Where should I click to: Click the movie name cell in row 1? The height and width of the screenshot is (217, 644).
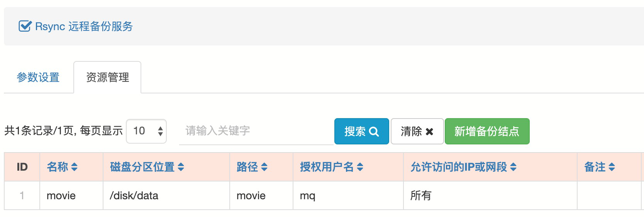point(61,196)
